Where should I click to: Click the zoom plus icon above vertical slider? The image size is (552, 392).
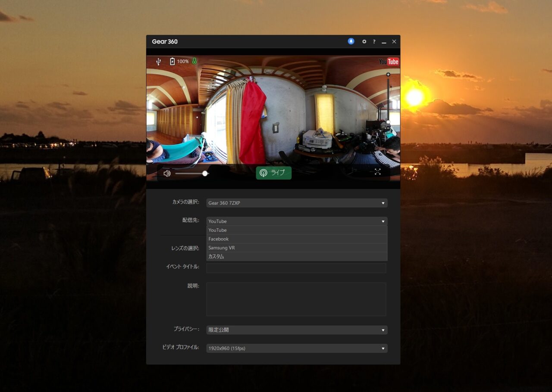(388, 75)
